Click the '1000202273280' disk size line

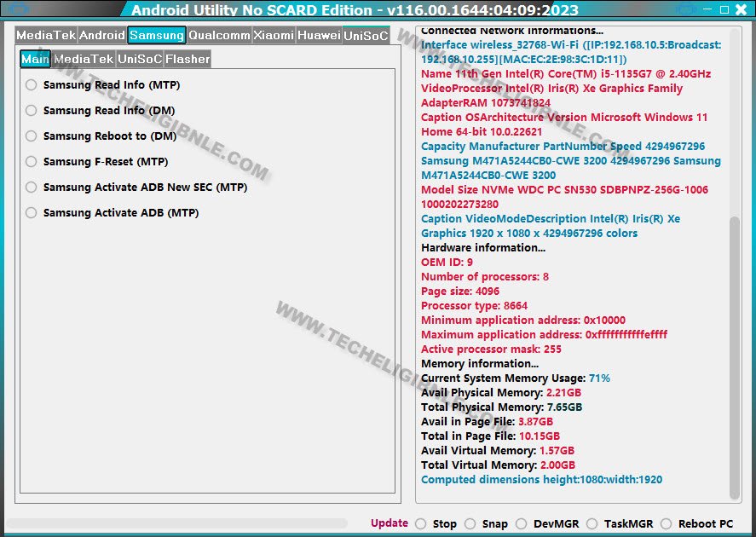click(x=460, y=204)
